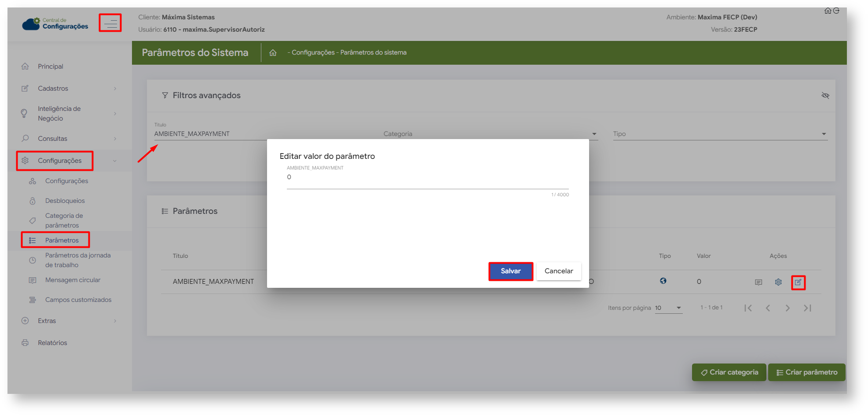Go to the next page of results
This screenshot has width=868, height=415.
pyautogui.click(x=787, y=308)
